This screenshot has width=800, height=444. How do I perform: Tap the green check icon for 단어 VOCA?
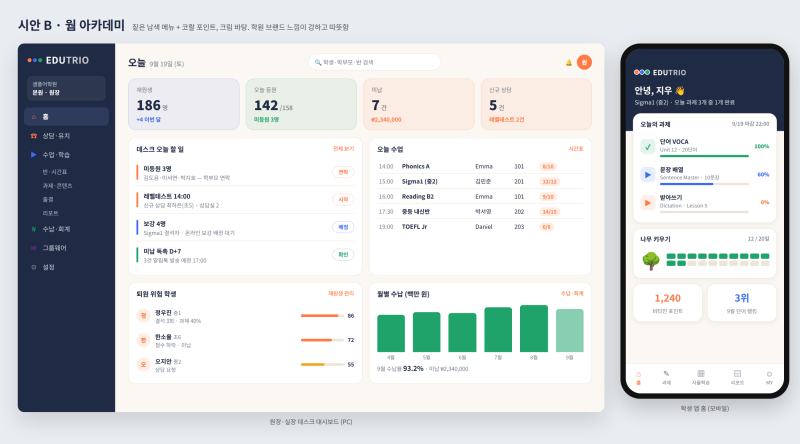coord(647,147)
